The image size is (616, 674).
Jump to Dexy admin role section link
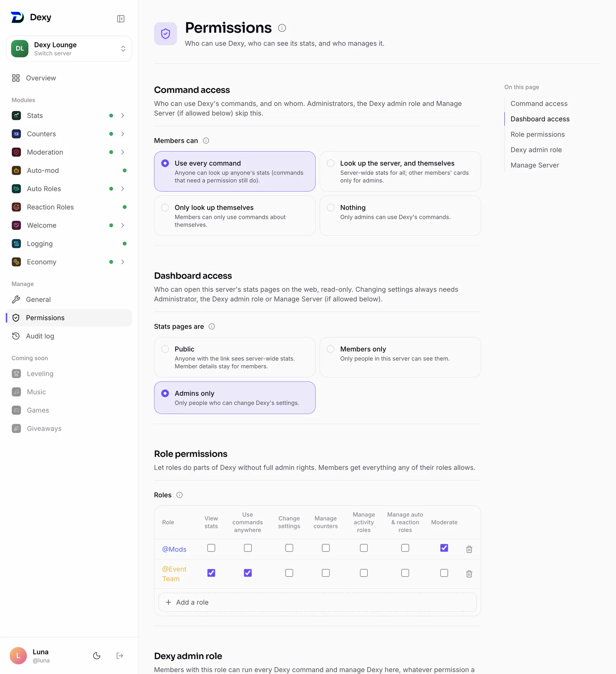click(x=536, y=150)
